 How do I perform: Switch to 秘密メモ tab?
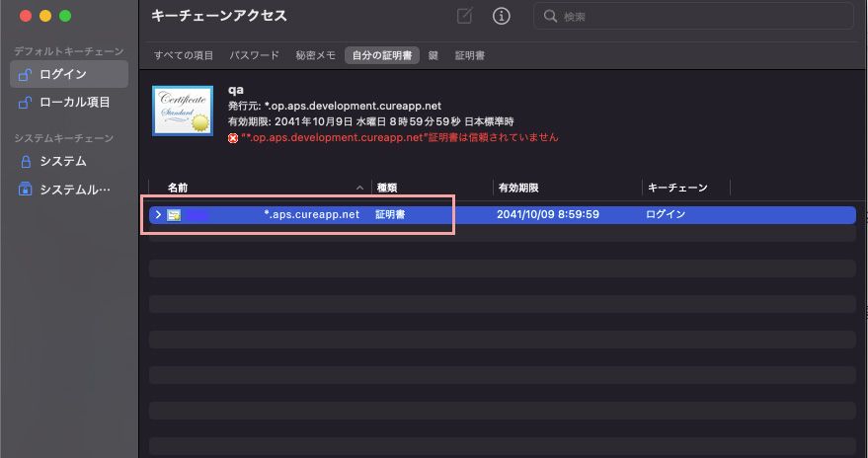point(315,55)
